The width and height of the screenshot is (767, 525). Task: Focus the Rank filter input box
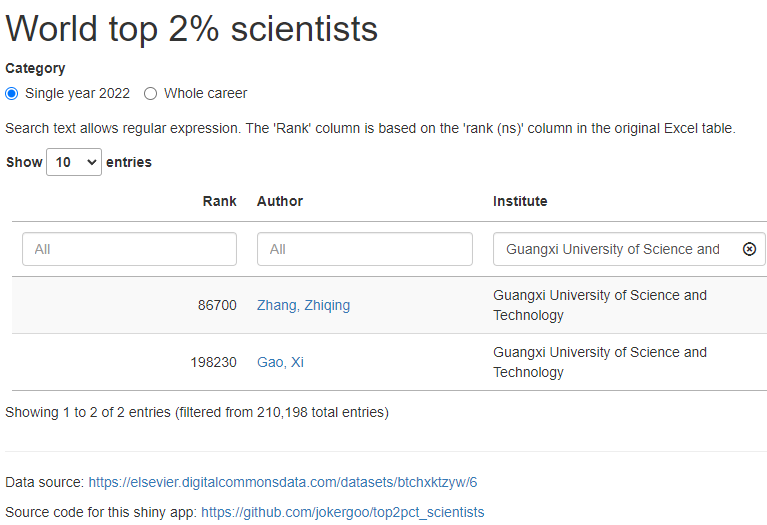pyautogui.click(x=129, y=249)
